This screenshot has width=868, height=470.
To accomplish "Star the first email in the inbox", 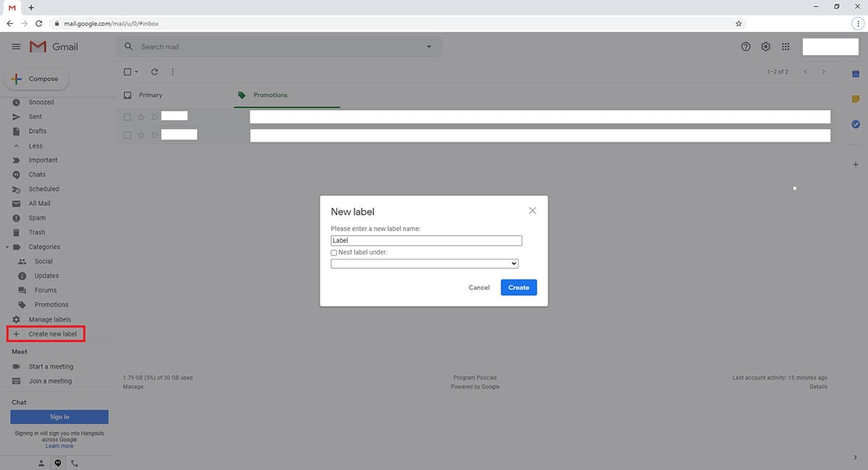I will [140, 116].
